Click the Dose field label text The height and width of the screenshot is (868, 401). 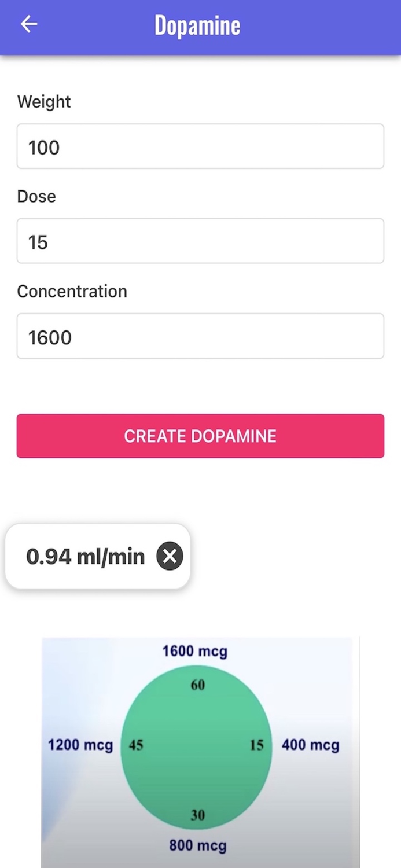coord(36,196)
